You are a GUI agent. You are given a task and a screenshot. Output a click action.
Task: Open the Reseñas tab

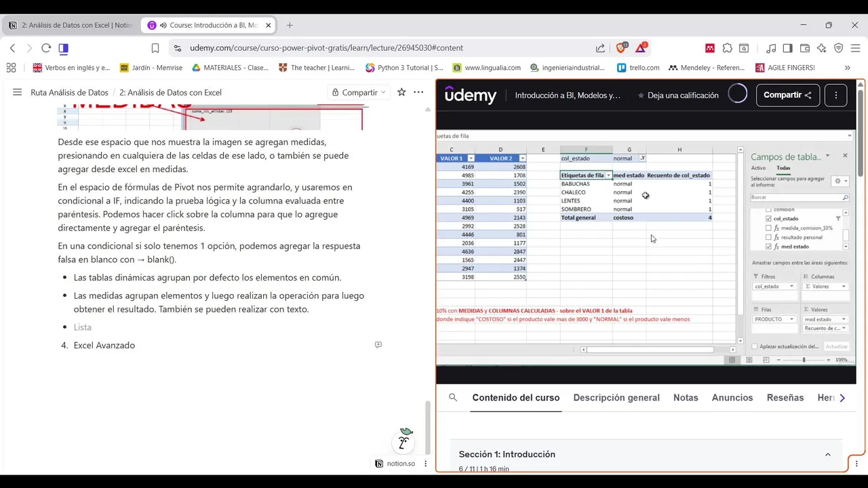(785, 398)
